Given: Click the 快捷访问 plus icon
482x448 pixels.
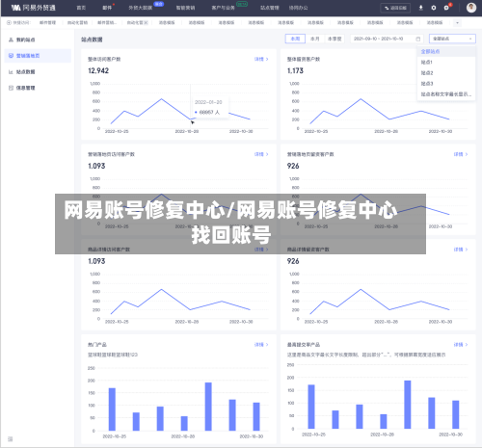Looking at the screenshot, I should (9, 22).
